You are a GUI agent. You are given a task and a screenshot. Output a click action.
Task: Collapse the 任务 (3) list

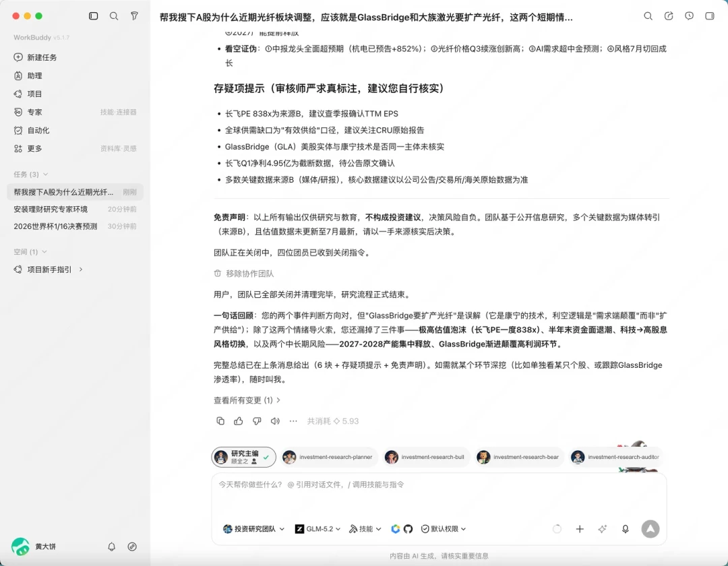[30, 175]
